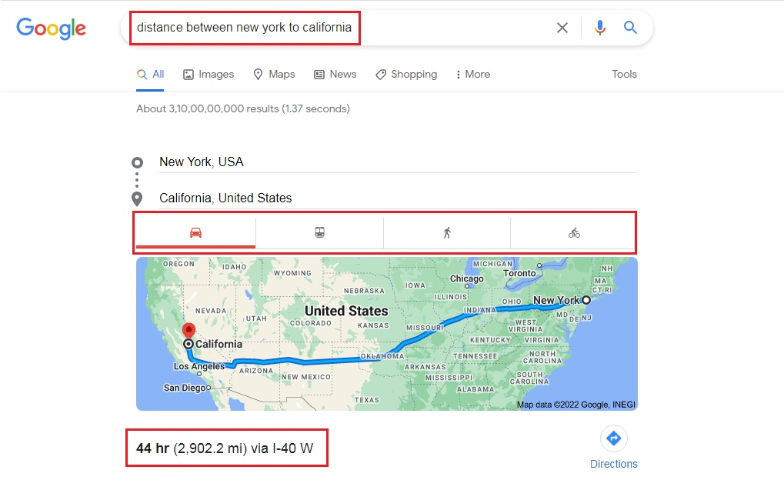This screenshot has width=784, height=480.
Task: Switch to the Maps tab
Action: (x=274, y=74)
